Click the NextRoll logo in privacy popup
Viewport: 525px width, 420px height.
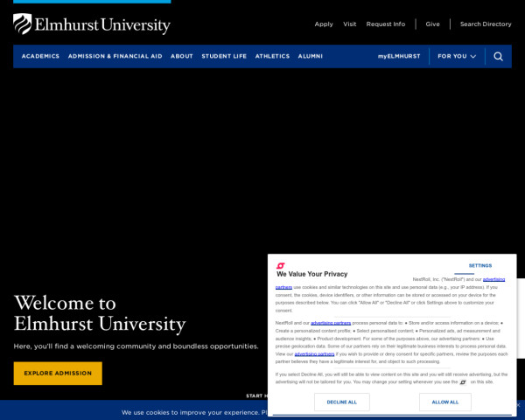[x=280, y=266]
